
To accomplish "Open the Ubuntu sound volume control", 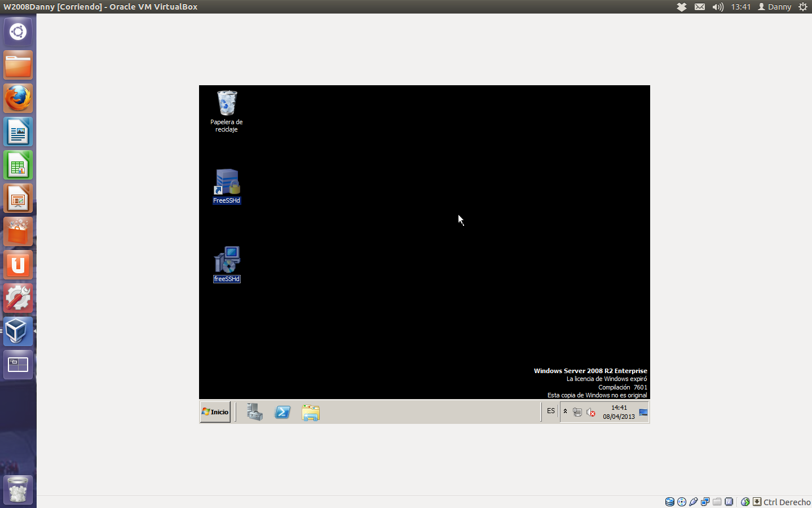I will pyautogui.click(x=718, y=7).
